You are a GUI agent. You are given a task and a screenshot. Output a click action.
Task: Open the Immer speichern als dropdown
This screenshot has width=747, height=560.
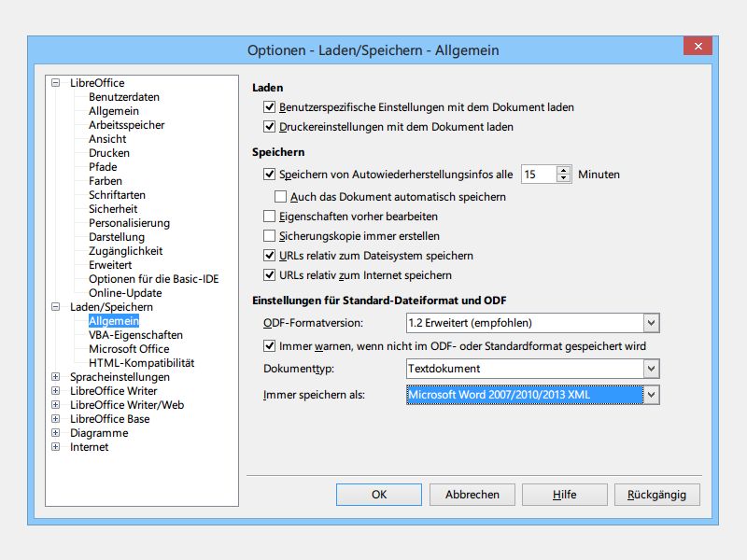pyautogui.click(x=651, y=395)
